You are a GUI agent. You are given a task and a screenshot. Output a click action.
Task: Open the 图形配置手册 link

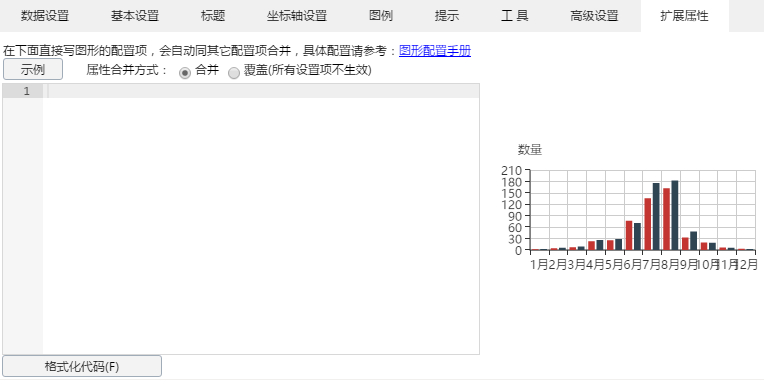pos(435,51)
